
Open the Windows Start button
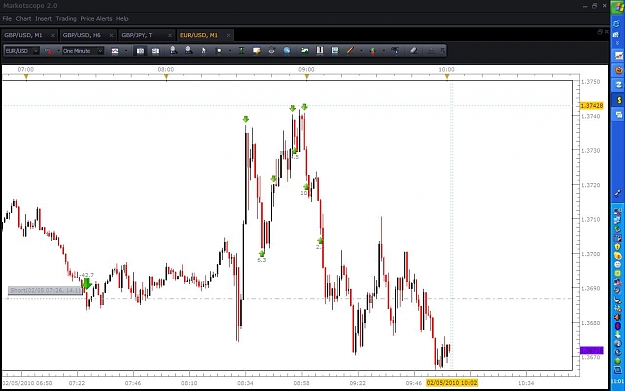coord(617,7)
